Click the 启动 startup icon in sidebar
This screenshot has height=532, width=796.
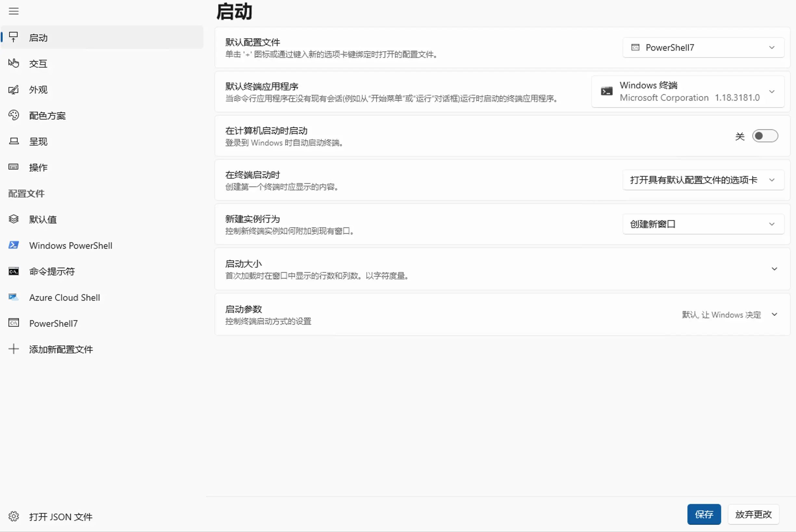tap(14, 37)
